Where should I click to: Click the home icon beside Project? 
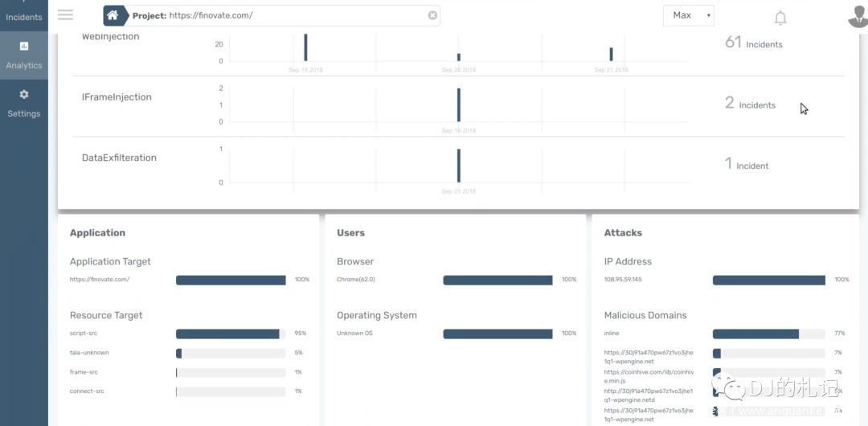pos(114,15)
